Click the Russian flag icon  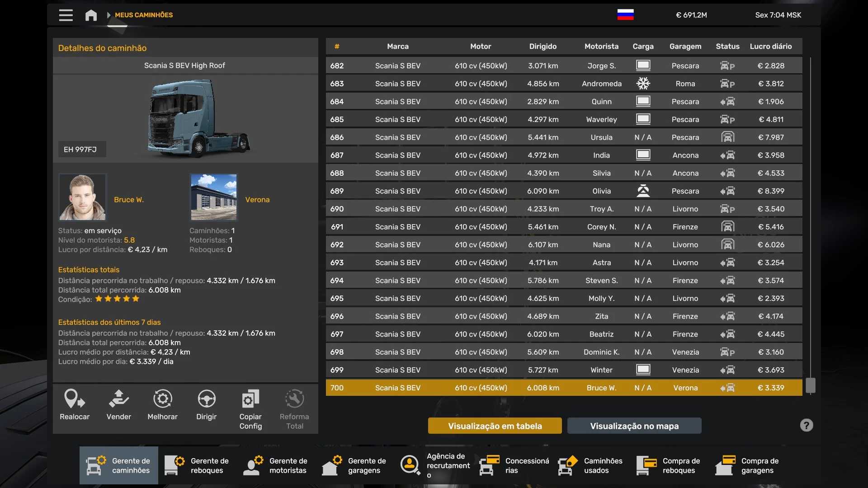(625, 15)
